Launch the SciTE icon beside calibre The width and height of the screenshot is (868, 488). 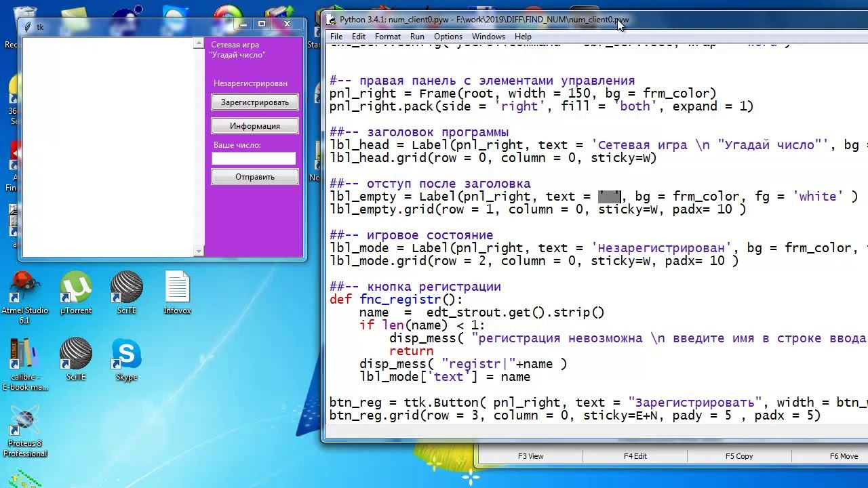click(x=76, y=359)
